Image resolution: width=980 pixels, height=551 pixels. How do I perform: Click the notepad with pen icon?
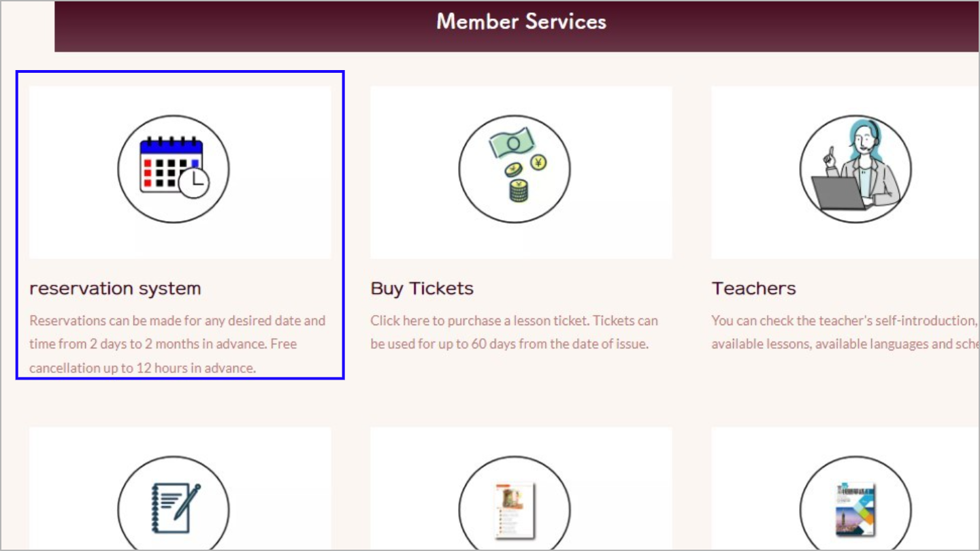[173, 507]
